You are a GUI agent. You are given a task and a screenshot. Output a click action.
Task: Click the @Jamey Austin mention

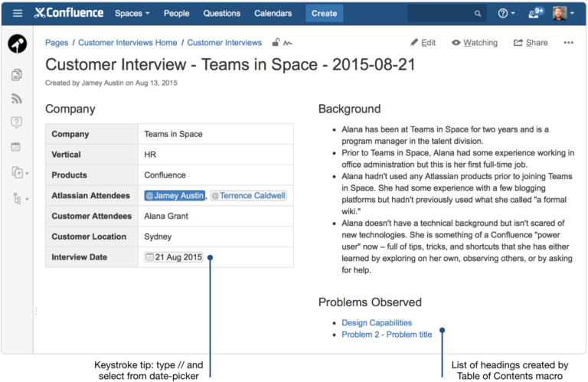coord(175,196)
